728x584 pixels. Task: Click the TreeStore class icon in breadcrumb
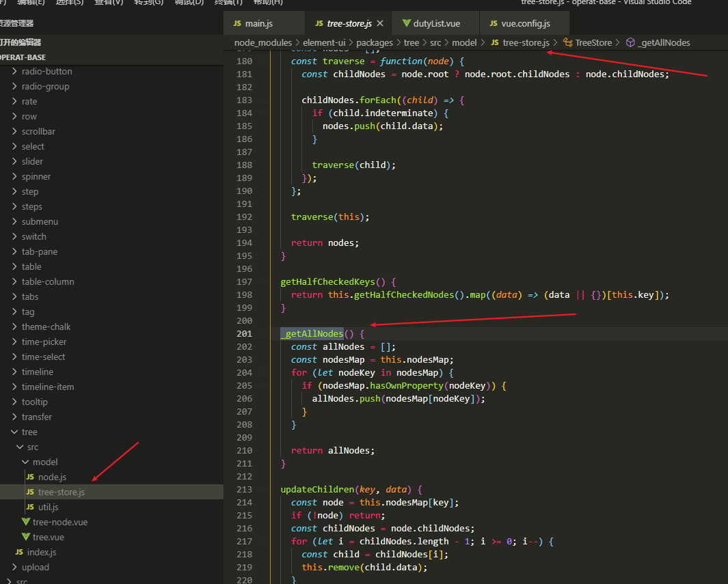(567, 42)
